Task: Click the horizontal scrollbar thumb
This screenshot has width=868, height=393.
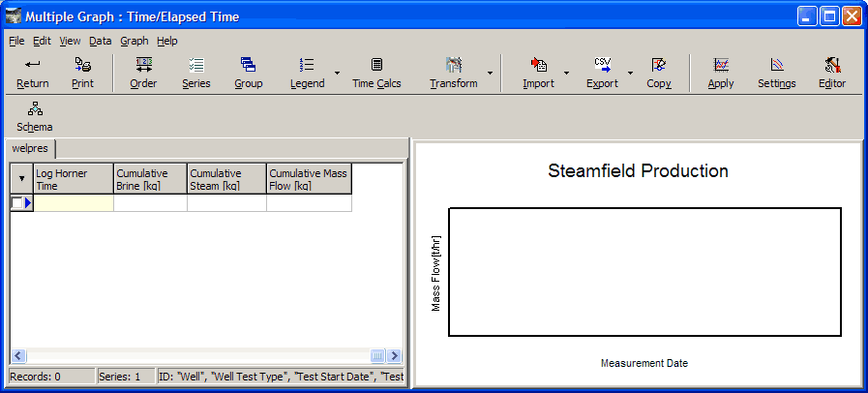Action: (377, 355)
